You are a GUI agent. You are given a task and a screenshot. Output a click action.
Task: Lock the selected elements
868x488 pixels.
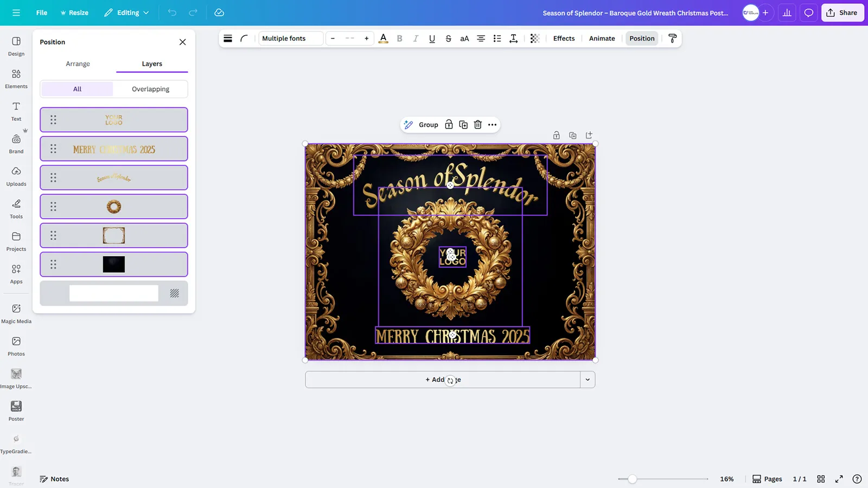pos(449,124)
